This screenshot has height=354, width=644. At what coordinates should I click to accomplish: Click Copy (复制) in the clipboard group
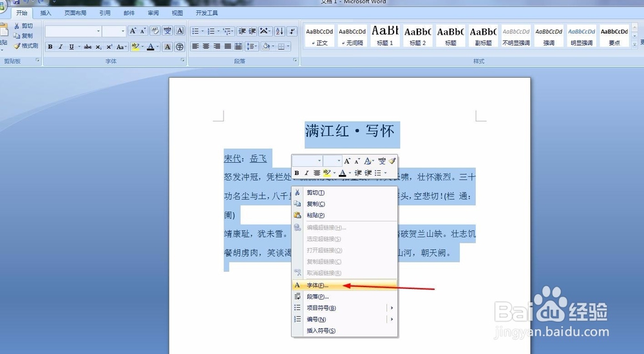[23, 36]
